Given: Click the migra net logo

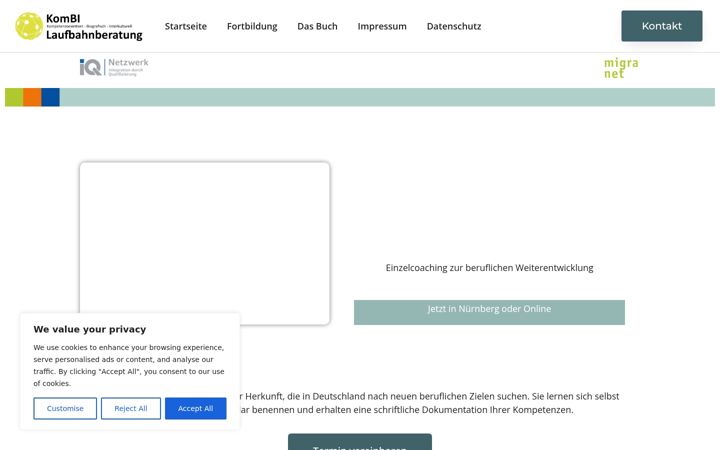Looking at the screenshot, I should 621,68.
